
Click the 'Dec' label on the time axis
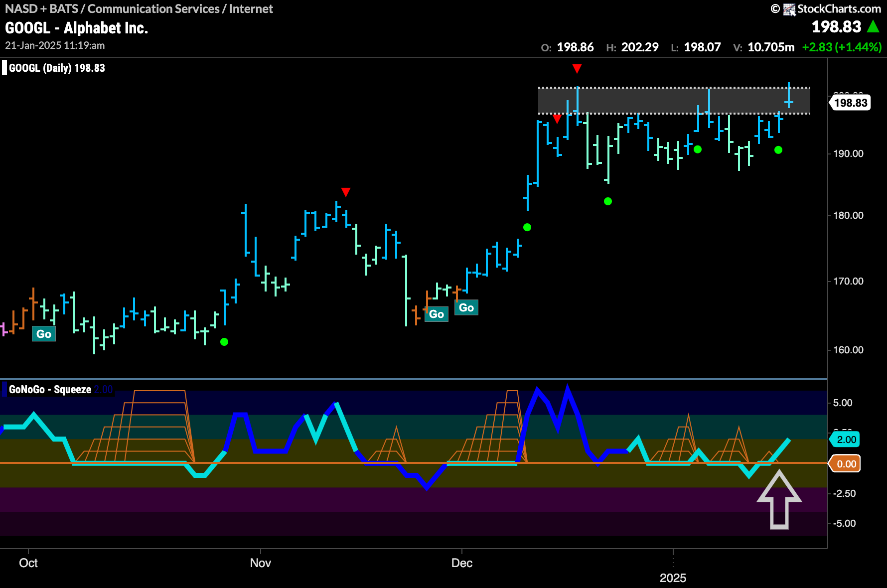[x=462, y=563]
